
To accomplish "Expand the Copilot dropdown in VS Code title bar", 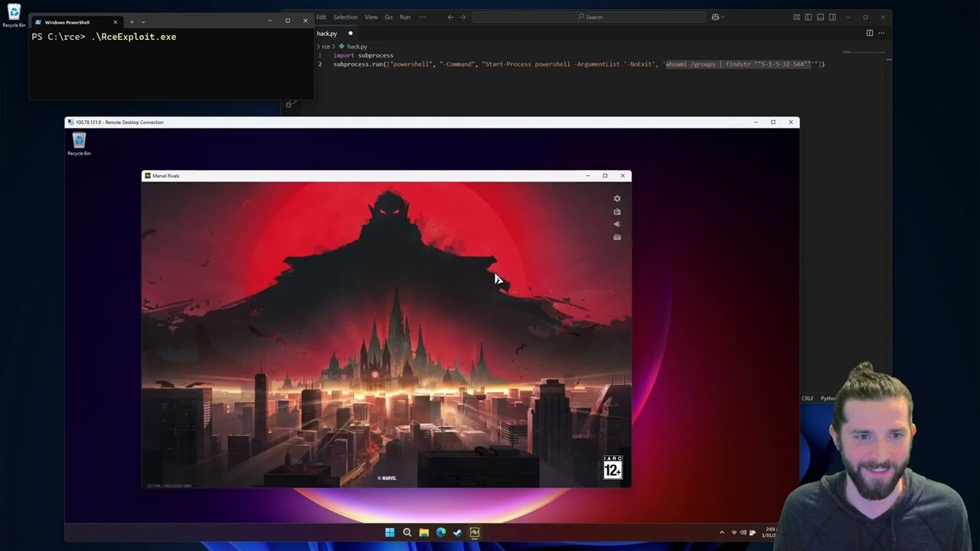I will pyautogui.click(x=722, y=17).
